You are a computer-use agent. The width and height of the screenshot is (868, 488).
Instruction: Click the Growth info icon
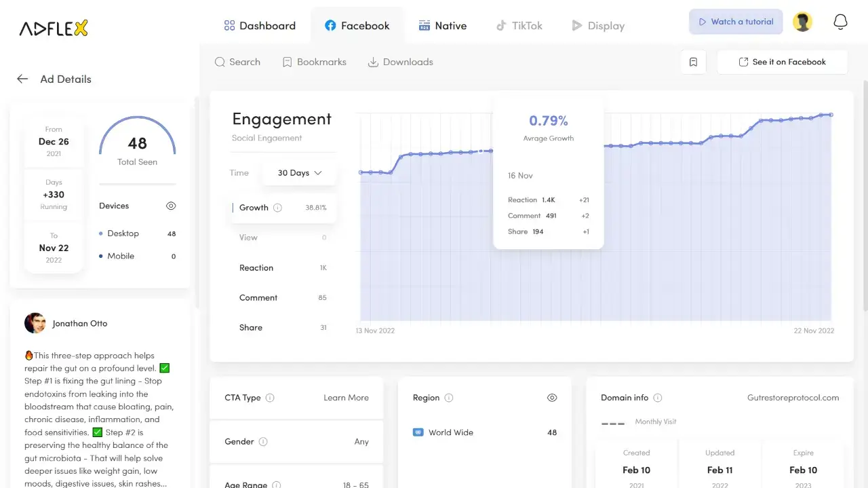[277, 208]
